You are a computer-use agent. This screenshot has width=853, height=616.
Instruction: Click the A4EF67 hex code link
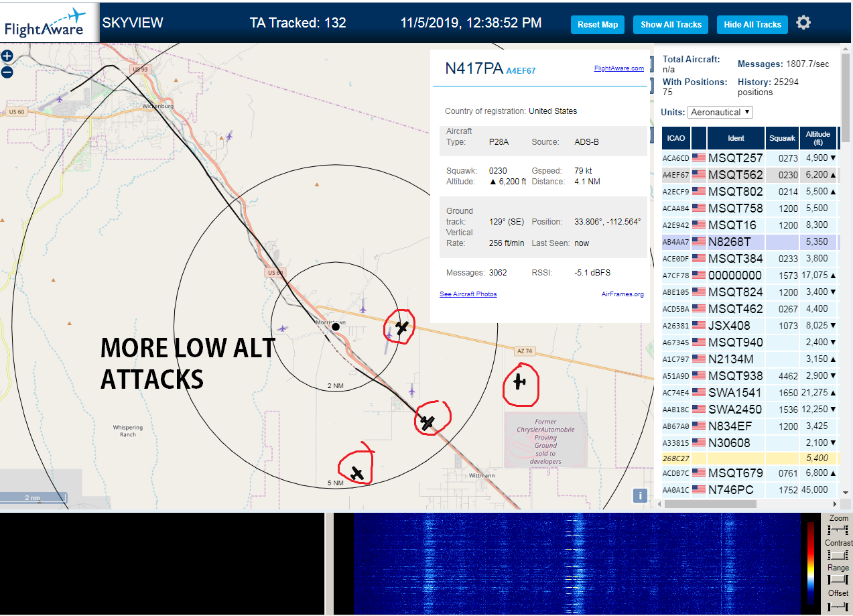(x=521, y=70)
